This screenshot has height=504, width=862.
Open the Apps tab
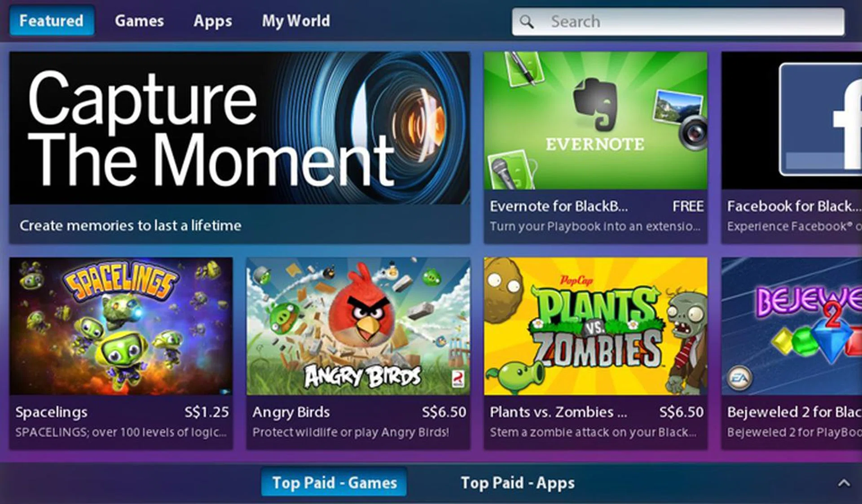click(x=213, y=22)
